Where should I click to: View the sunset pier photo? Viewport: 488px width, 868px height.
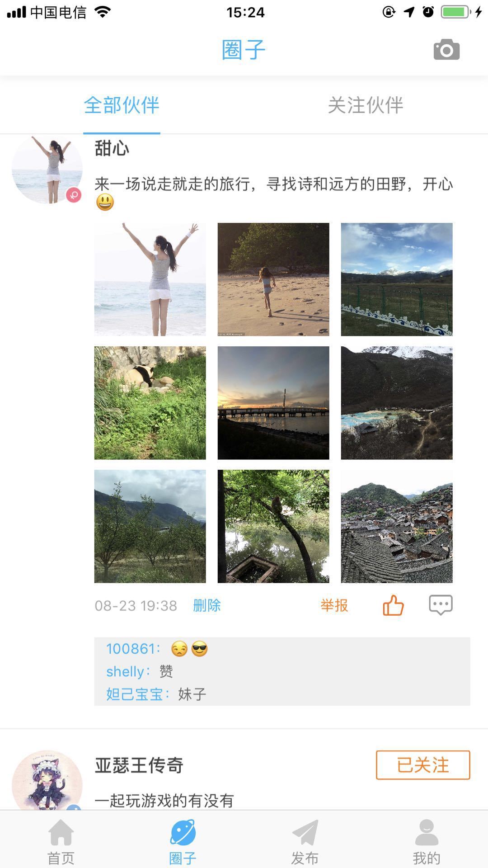tap(273, 403)
